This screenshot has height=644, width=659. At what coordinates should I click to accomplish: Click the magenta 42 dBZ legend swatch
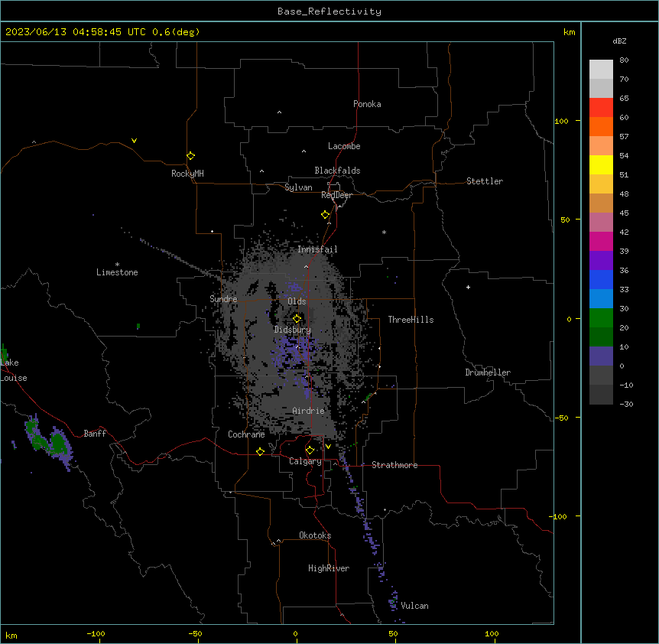coord(601,241)
